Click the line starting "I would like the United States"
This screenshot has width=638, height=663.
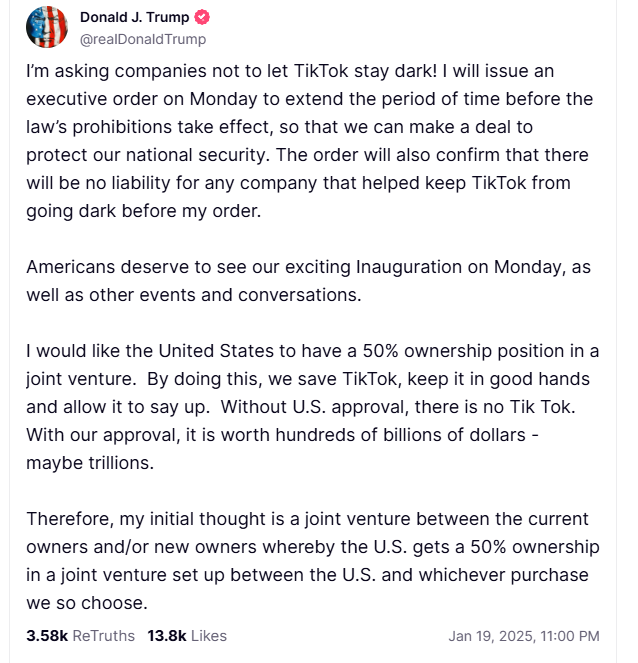click(312, 352)
